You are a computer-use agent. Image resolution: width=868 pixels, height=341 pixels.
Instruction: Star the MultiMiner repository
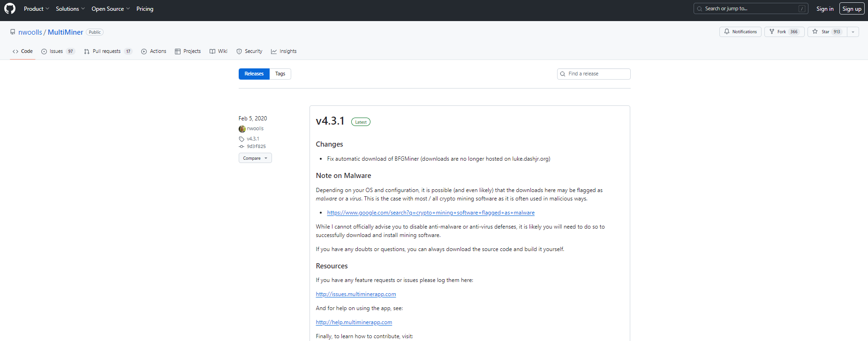pyautogui.click(x=827, y=32)
